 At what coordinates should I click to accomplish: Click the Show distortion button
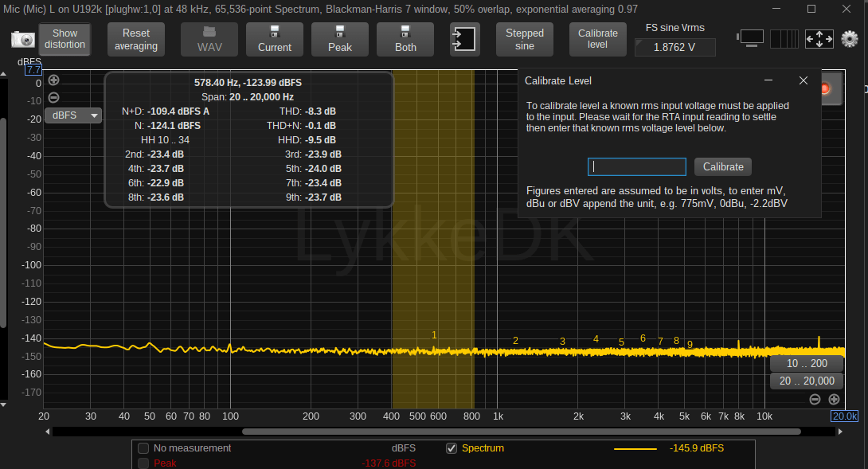[x=65, y=39]
